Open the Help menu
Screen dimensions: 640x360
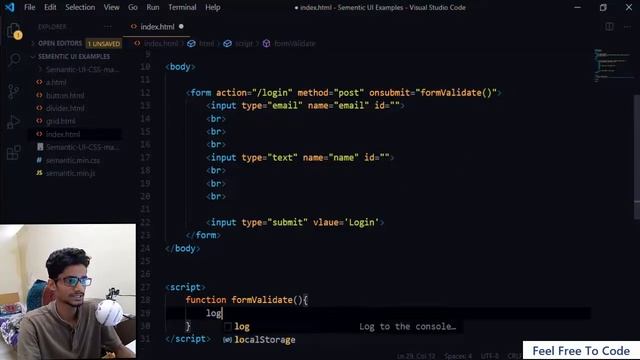(x=213, y=7)
